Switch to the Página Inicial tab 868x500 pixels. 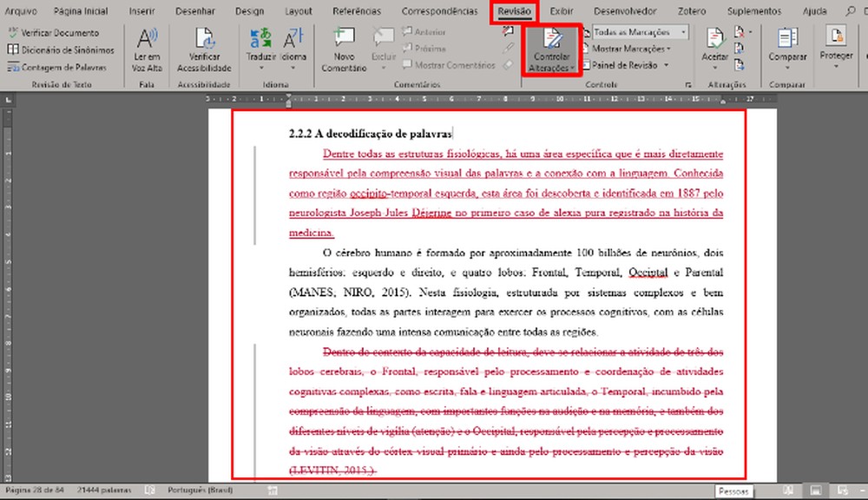coord(81,11)
